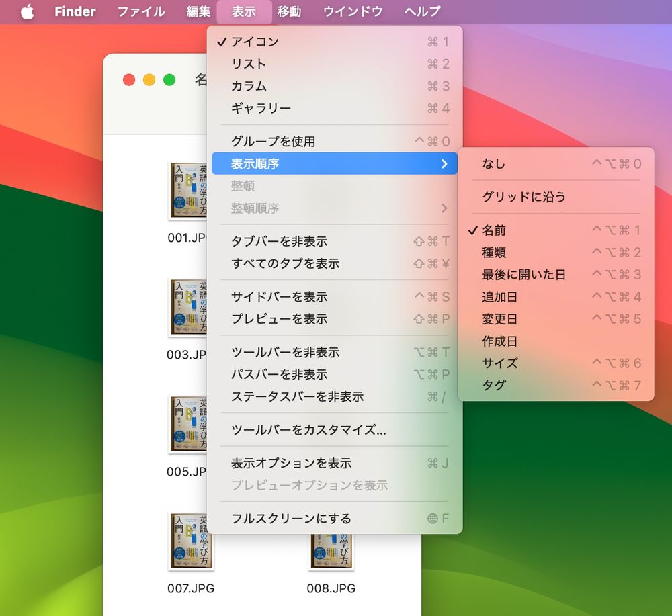This screenshot has width=672, height=616.
Task: Select the 005.JPG thumbnail
Action: coord(188,424)
